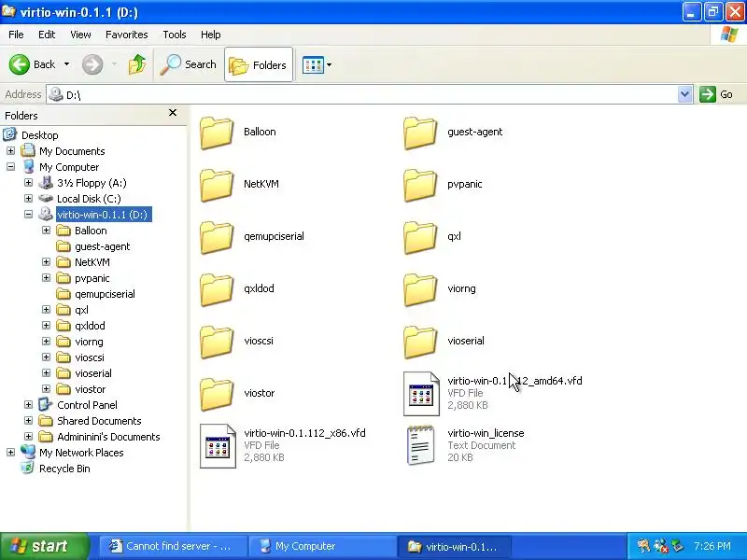Select qemupciserial in the folder tree
Screen dimensions: 747x560
click(x=105, y=294)
